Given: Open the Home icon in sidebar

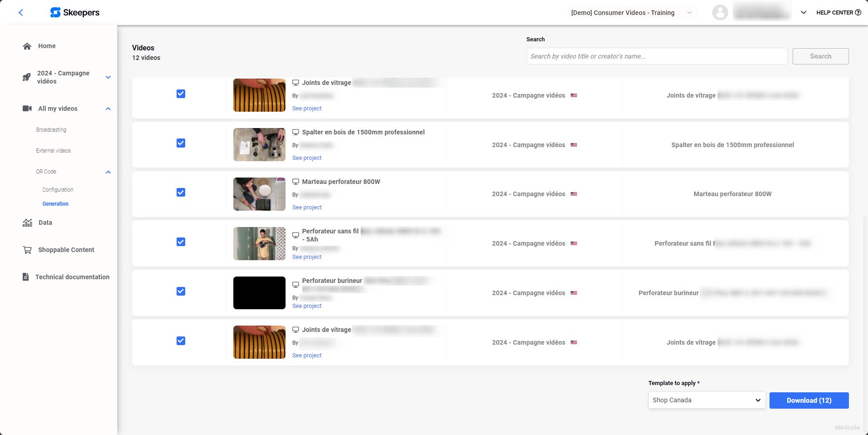Looking at the screenshot, I should pos(27,46).
